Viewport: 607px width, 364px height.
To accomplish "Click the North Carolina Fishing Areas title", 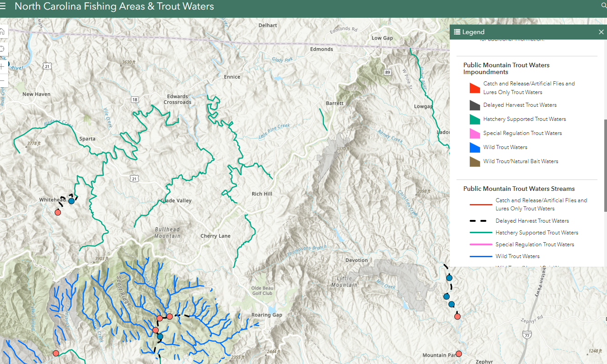I will coord(114,7).
